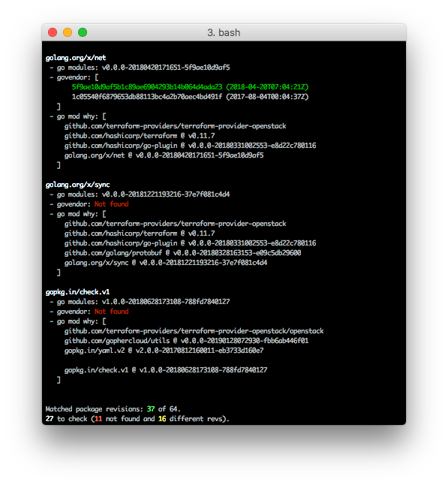Screen dimensions: 448x485
Task: Click go modules v1.0.0-20180628173108-788fd7840127 line
Action: click(140, 302)
